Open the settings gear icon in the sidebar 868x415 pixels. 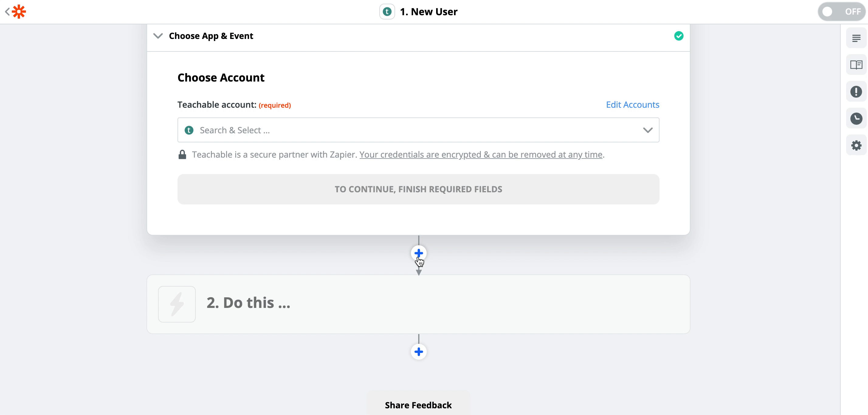856,145
